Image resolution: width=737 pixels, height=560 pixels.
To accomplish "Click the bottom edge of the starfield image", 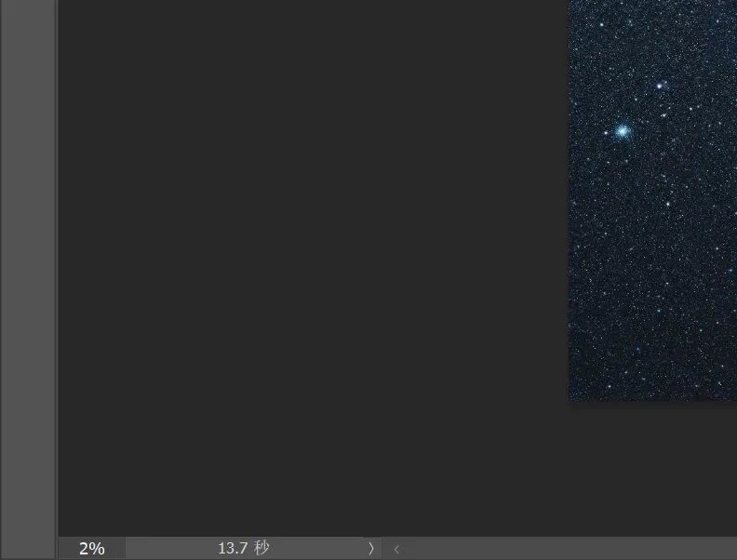I will [x=651, y=399].
